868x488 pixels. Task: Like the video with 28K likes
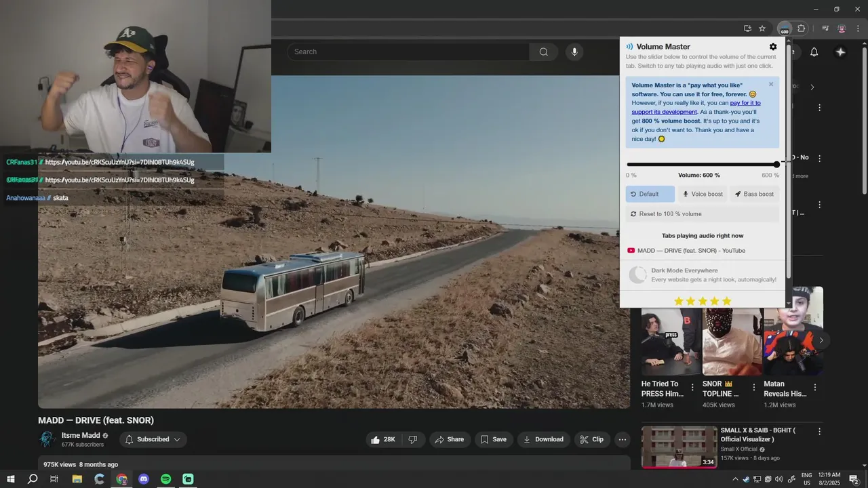(383, 439)
